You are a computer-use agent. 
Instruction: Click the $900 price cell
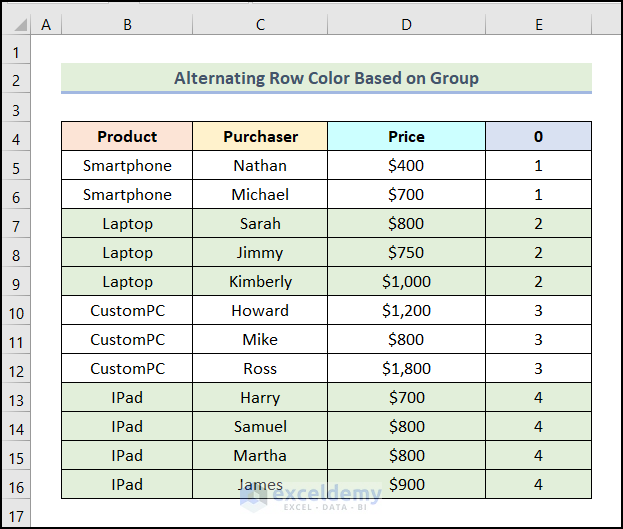click(406, 485)
